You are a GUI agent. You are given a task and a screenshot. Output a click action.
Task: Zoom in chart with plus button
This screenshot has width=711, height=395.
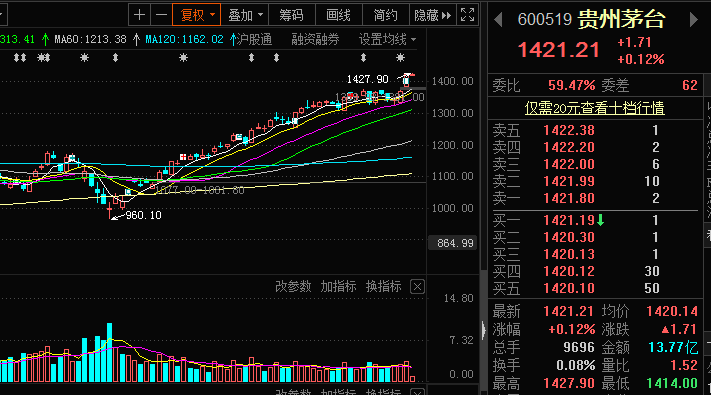139,15
